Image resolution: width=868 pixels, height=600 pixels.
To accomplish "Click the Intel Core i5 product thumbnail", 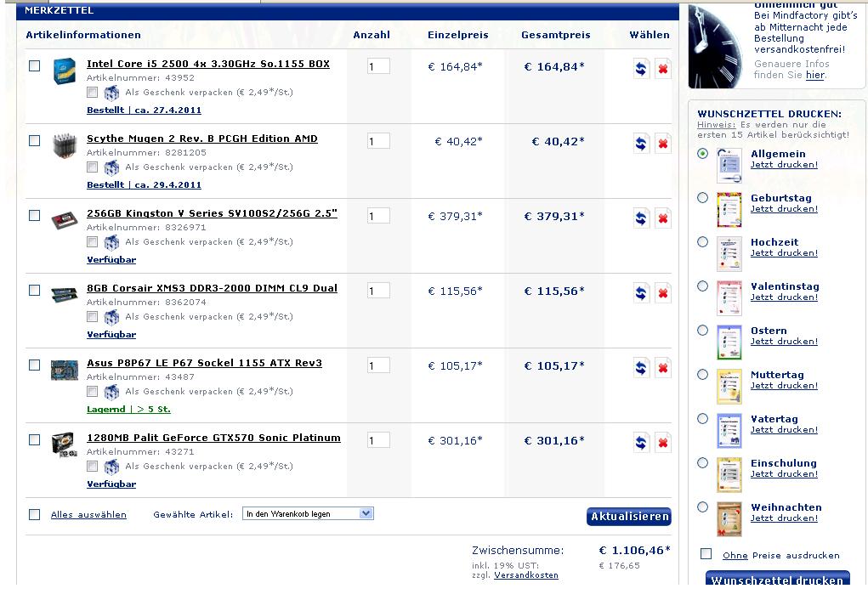I will click(x=65, y=69).
